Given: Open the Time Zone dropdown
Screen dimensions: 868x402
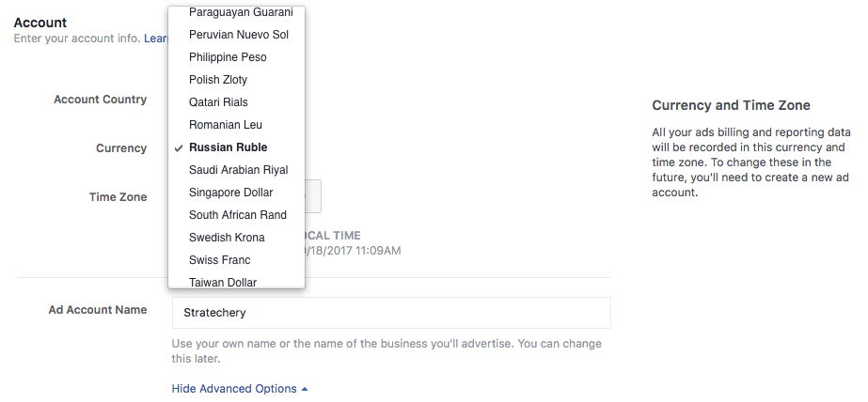Looking at the screenshot, I should pyautogui.click(x=312, y=196).
